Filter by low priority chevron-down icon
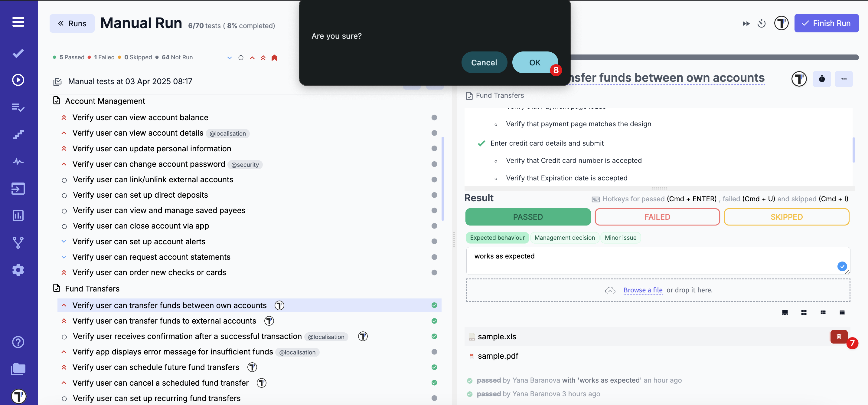 pyautogui.click(x=230, y=58)
